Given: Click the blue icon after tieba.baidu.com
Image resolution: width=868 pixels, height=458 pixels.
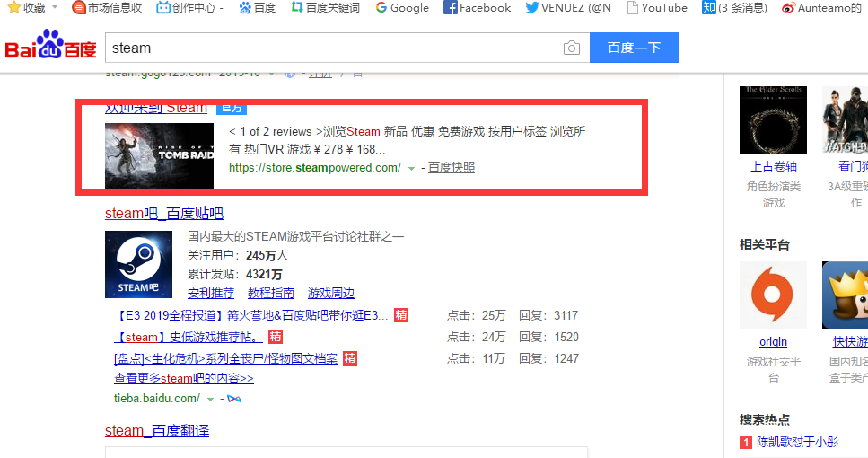Looking at the screenshot, I should [x=234, y=399].
